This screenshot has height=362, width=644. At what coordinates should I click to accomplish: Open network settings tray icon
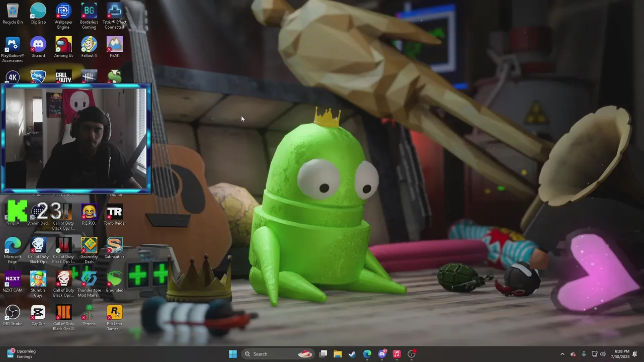coord(594,354)
